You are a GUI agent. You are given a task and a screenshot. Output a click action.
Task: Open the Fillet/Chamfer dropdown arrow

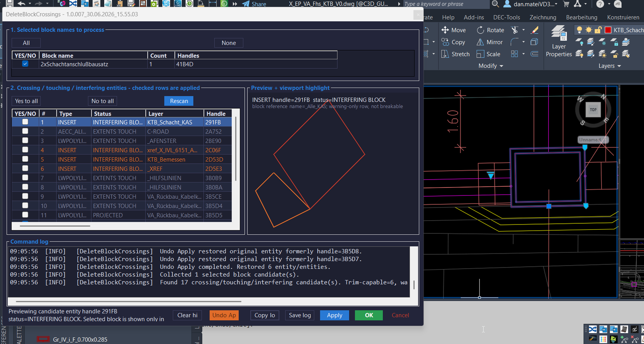coord(523,42)
